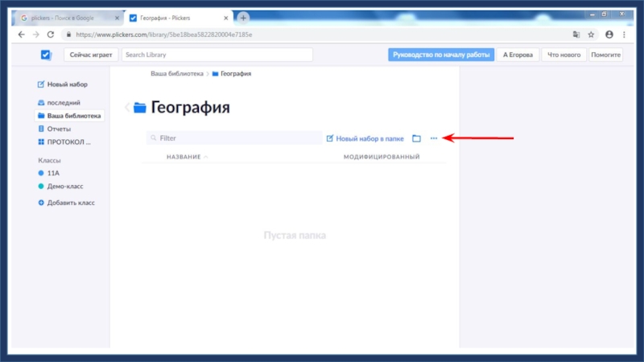
Task: Click the Search Library input field
Action: tap(216, 55)
